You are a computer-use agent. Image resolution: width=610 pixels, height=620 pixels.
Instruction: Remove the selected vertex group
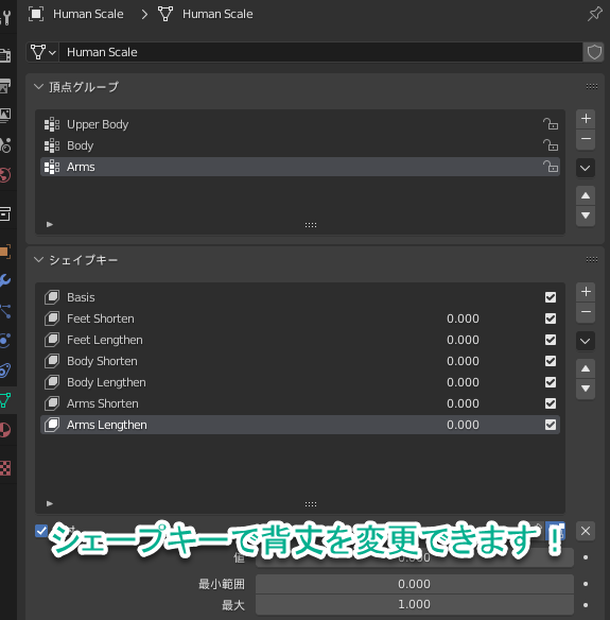pos(586,139)
